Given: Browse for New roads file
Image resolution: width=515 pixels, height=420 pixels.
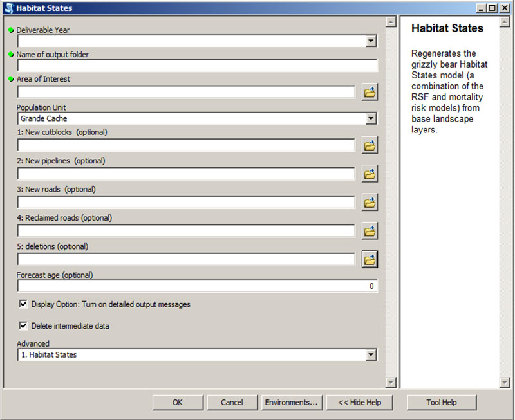Looking at the screenshot, I should [370, 202].
